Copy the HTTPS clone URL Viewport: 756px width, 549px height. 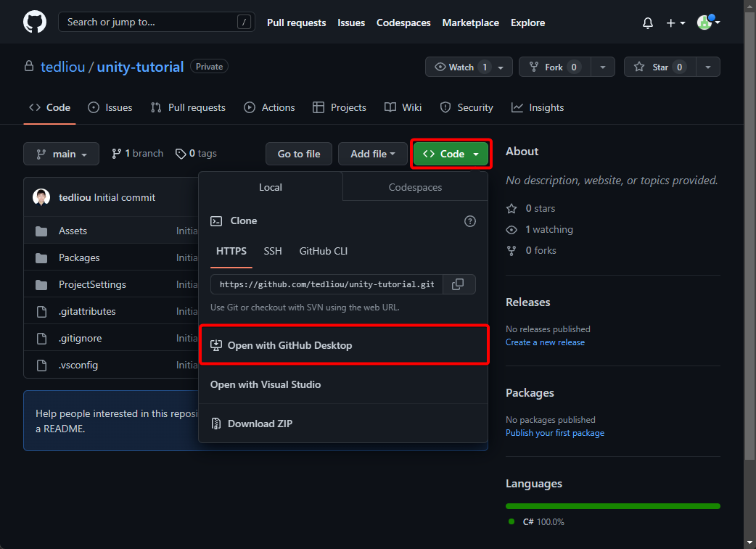[x=458, y=284]
